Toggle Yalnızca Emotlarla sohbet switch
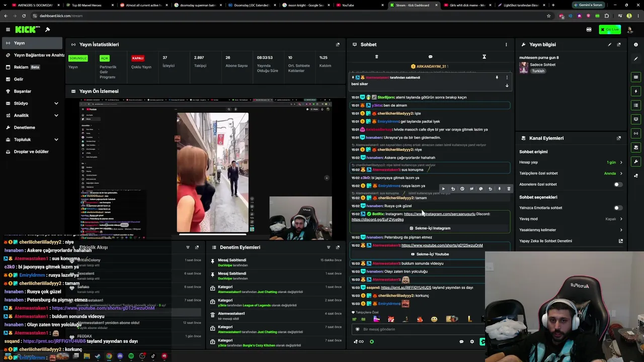Screen dimensions: 644x362 pyautogui.click(x=618, y=208)
